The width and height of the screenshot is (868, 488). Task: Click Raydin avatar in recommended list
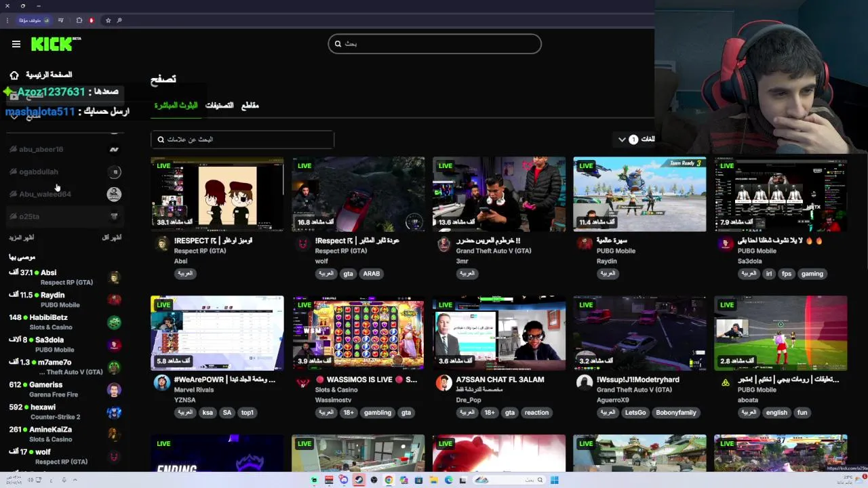[x=115, y=300]
